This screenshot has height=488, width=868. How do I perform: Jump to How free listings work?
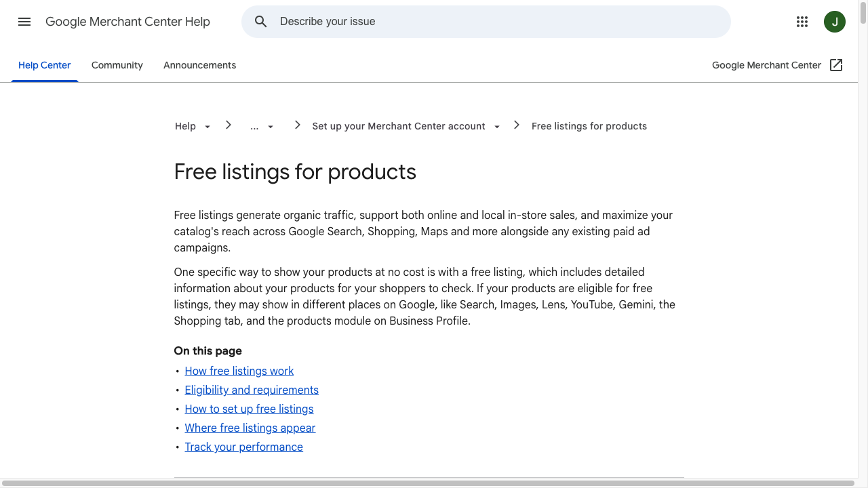click(x=239, y=371)
